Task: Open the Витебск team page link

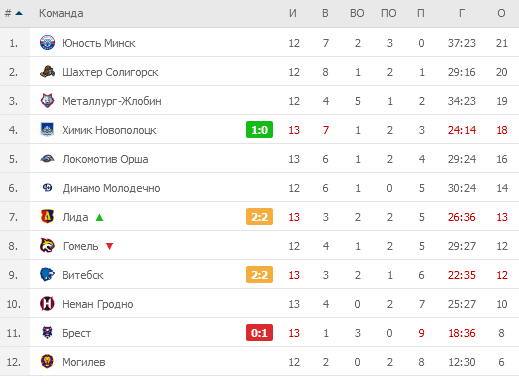Action: (83, 275)
